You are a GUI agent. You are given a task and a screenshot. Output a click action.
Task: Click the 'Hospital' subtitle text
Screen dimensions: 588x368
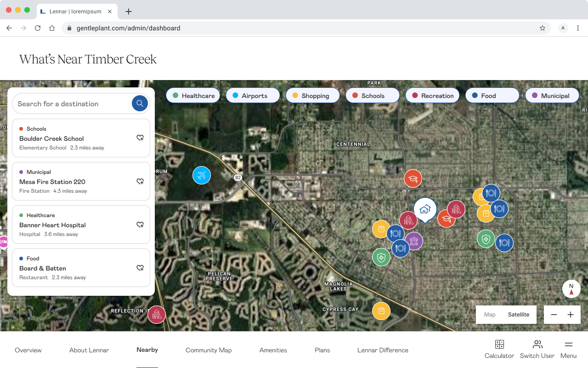pos(30,234)
